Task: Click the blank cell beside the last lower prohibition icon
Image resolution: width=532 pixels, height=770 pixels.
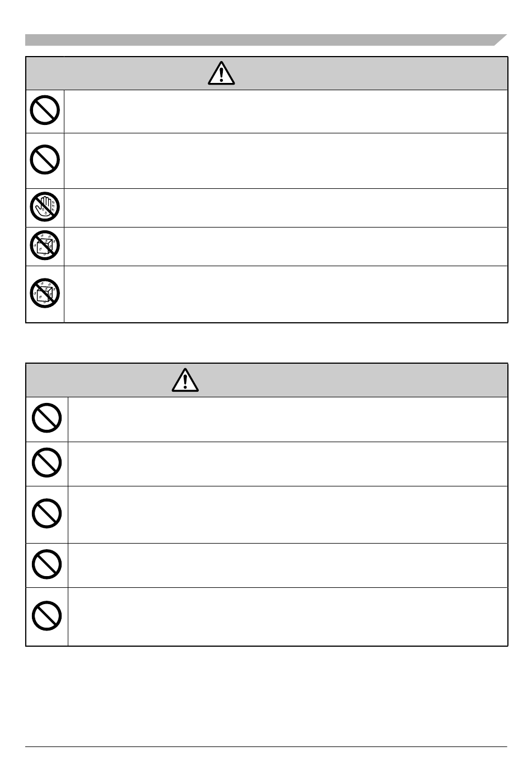Action: [x=288, y=616]
